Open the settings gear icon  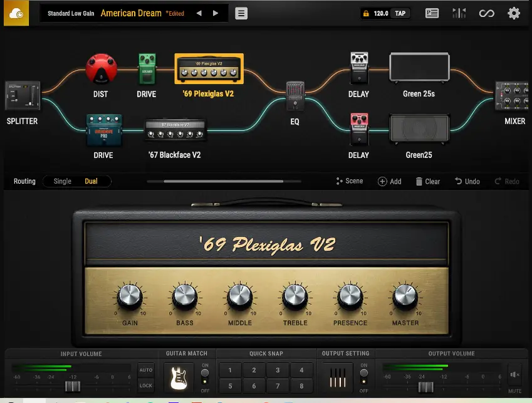(514, 13)
